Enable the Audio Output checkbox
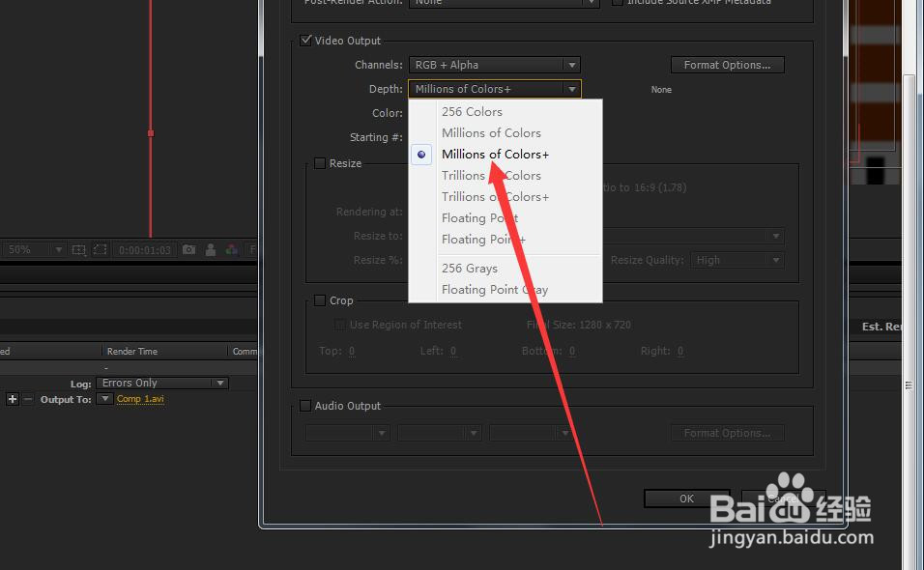The width and height of the screenshot is (924, 570). pyautogui.click(x=305, y=406)
